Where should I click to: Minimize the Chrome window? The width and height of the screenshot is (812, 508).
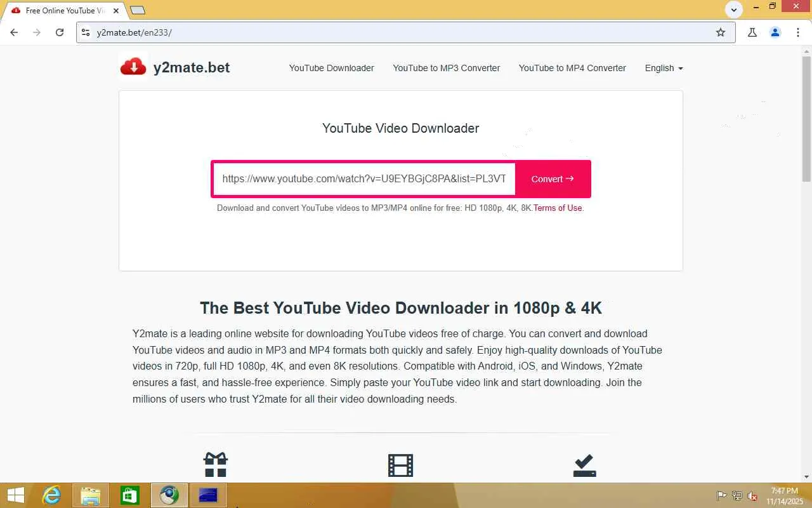pos(755,7)
